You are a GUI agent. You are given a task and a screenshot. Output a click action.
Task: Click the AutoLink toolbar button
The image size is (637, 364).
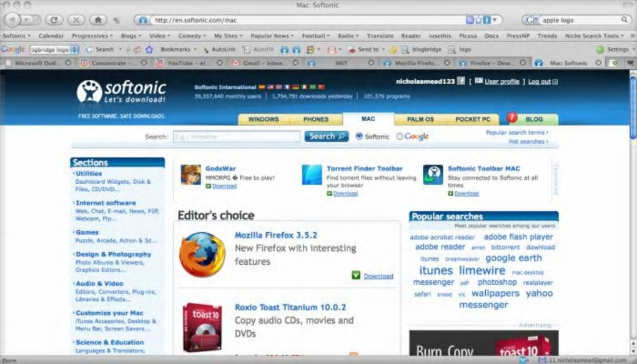[219, 49]
